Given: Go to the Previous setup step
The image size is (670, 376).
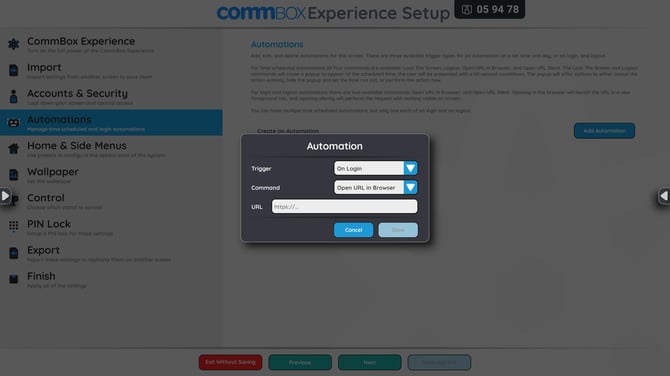Looking at the screenshot, I should point(300,362).
